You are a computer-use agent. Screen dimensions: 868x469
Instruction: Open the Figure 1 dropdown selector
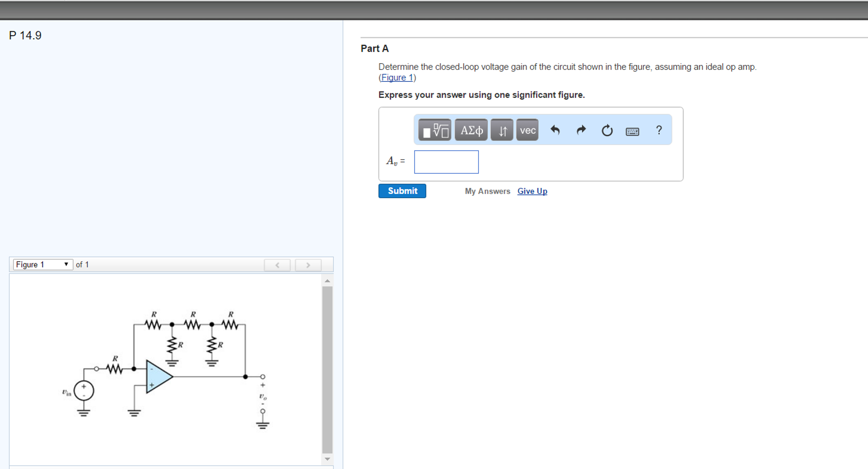pos(42,264)
